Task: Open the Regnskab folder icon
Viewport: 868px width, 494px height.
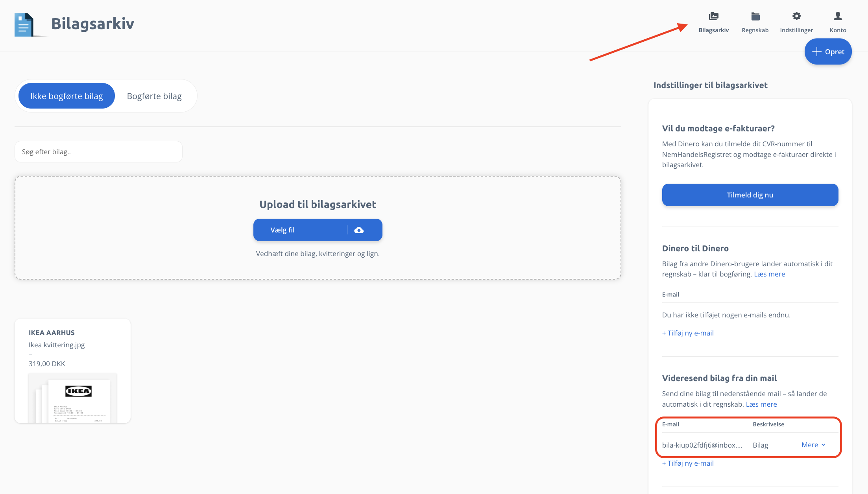Action: [755, 17]
